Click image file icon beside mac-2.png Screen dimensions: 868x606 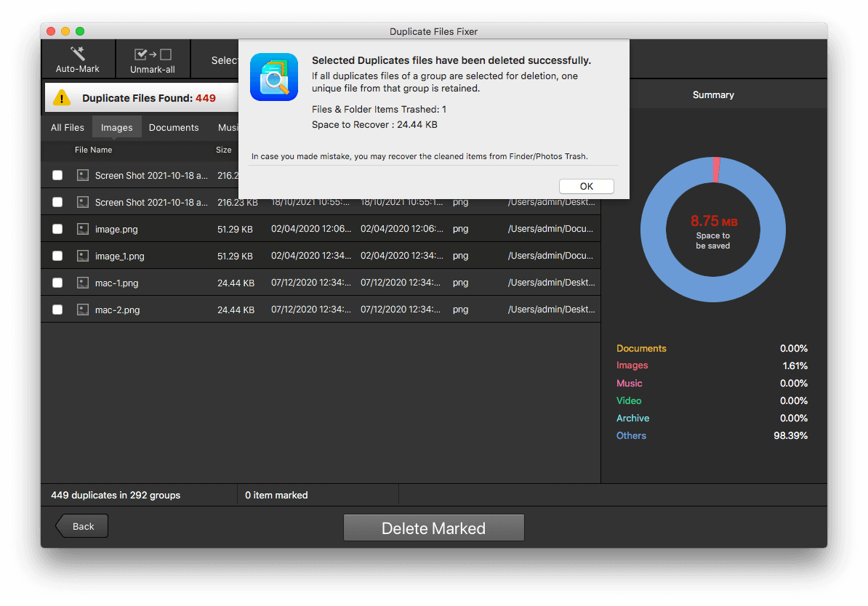tap(82, 310)
